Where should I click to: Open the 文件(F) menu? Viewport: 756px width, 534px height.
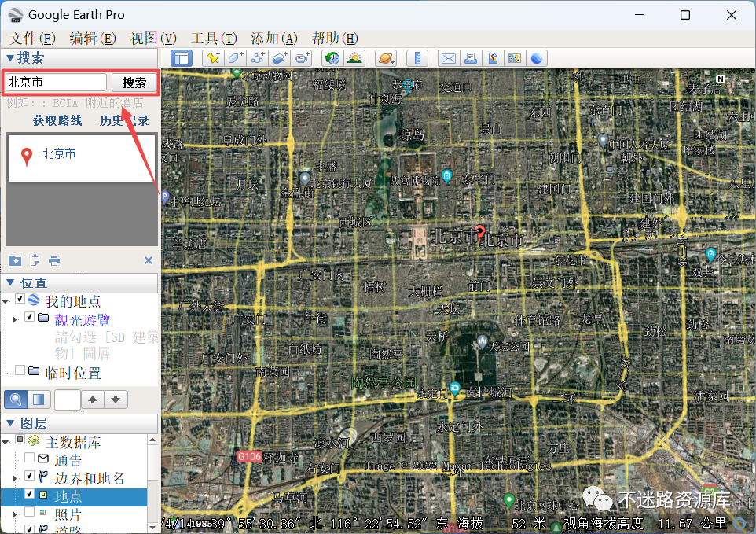click(x=32, y=38)
